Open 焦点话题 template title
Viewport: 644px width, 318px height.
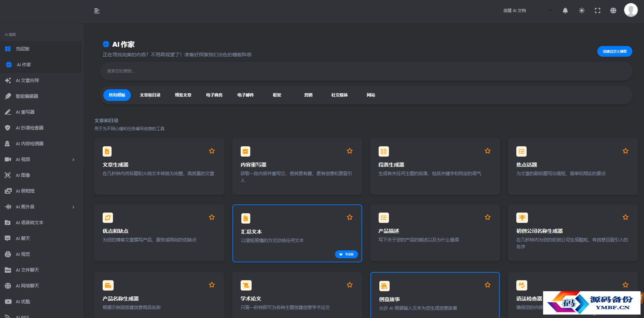click(527, 165)
